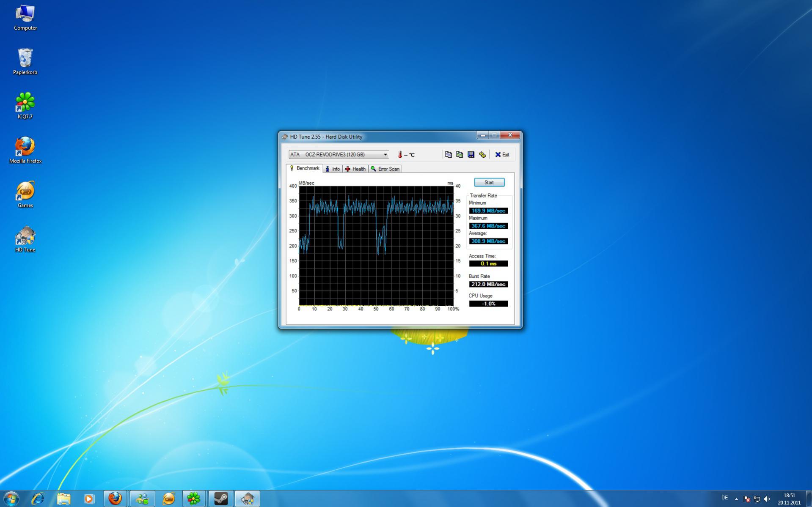Click the Minimum transfer rate value 169.9 MB/sec

click(x=488, y=211)
